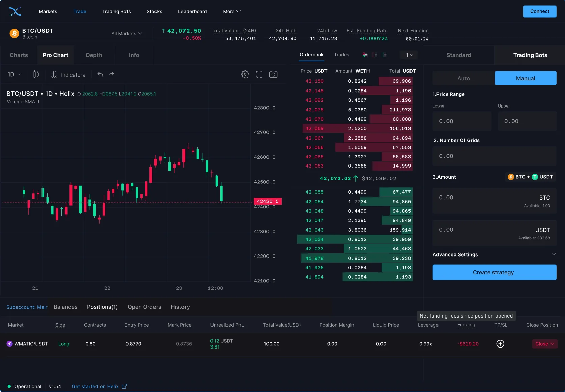
Task: Click the 42420.5 price marker on chart
Action: [267, 201]
